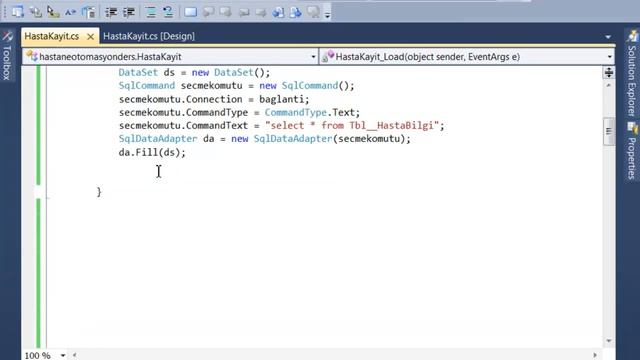This screenshot has height=360, width=640.
Task: Open the toolbar options overflow arrow
Action: coord(327,16)
